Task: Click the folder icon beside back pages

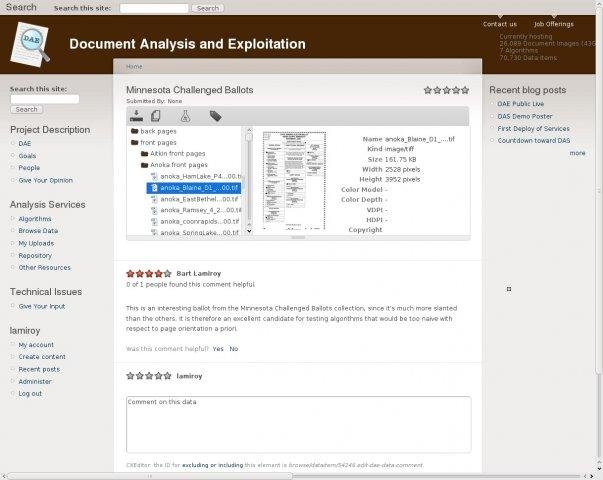Action: (134, 131)
